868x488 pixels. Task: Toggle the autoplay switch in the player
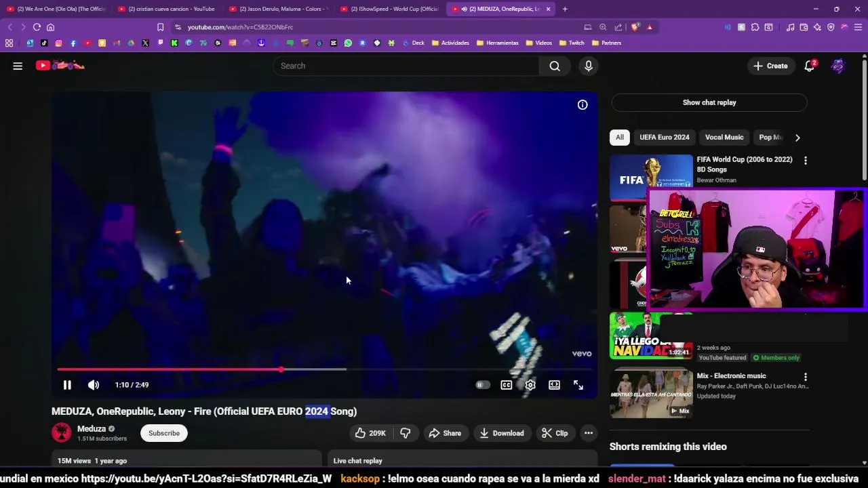482,385
